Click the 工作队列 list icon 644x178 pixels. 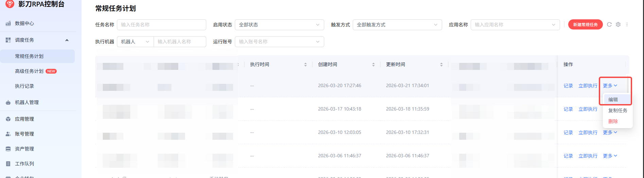click(8, 164)
